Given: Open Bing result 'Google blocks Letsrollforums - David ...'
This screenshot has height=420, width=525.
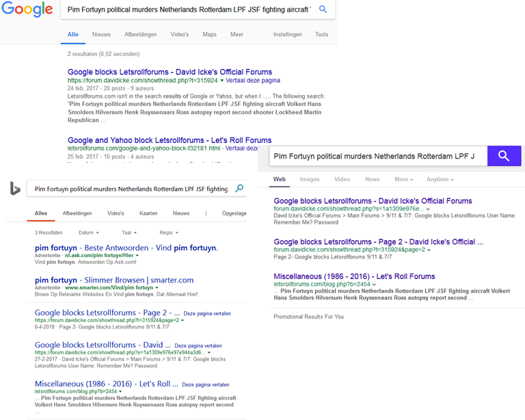Looking at the screenshot, I should tap(103, 345).
